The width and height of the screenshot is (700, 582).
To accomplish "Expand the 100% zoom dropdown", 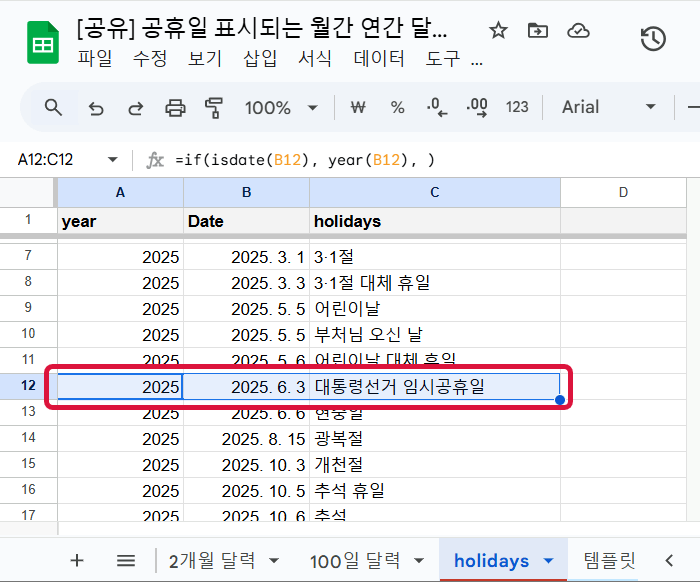I will click(x=282, y=107).
